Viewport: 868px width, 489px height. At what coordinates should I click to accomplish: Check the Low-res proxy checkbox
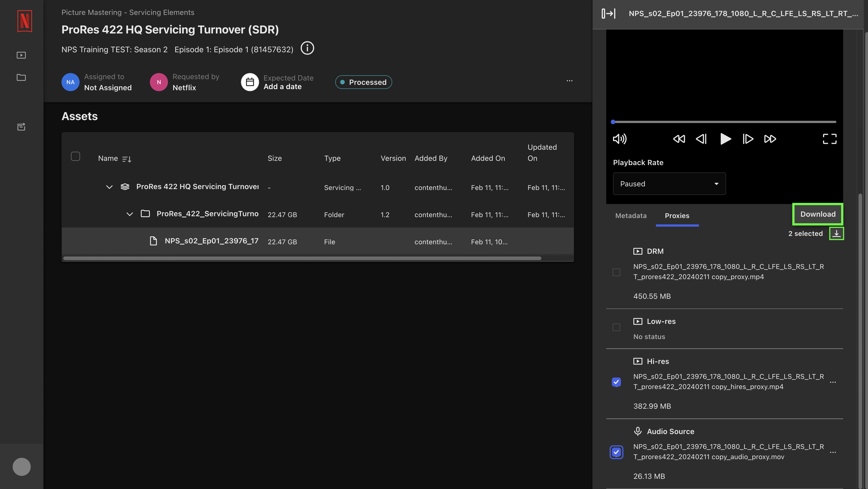click(x=616, y=327)
